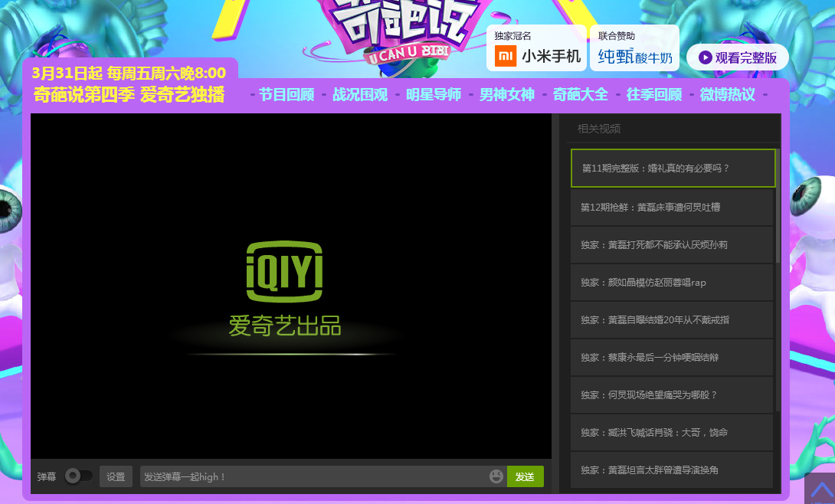Image resolution: width=835 pixels, height=504 pixels.
Task: Play 独家：蔡康永最后一分钟哽咽结辩
Action: pyautogui.click(x=672, y=358)
